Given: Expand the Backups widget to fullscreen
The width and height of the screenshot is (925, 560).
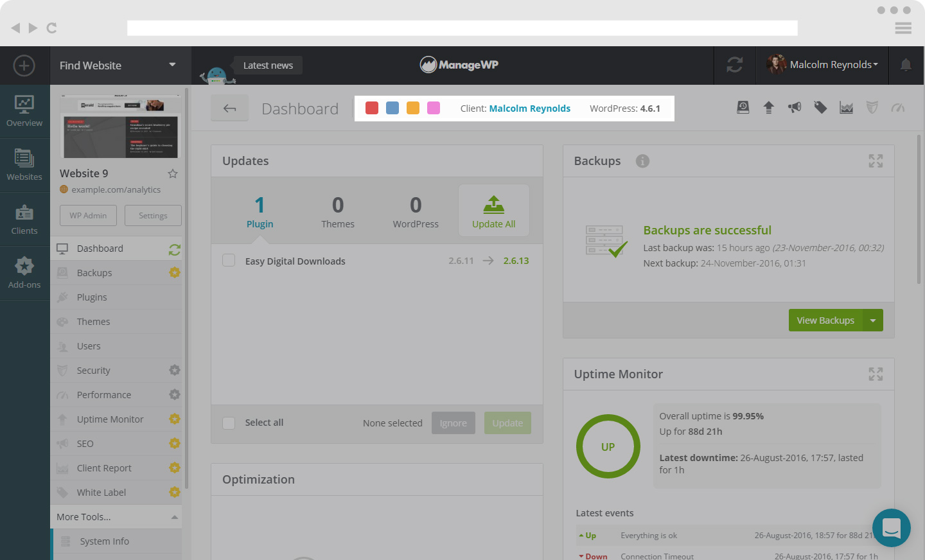Looking at the screenshot, I should point(876,161).
